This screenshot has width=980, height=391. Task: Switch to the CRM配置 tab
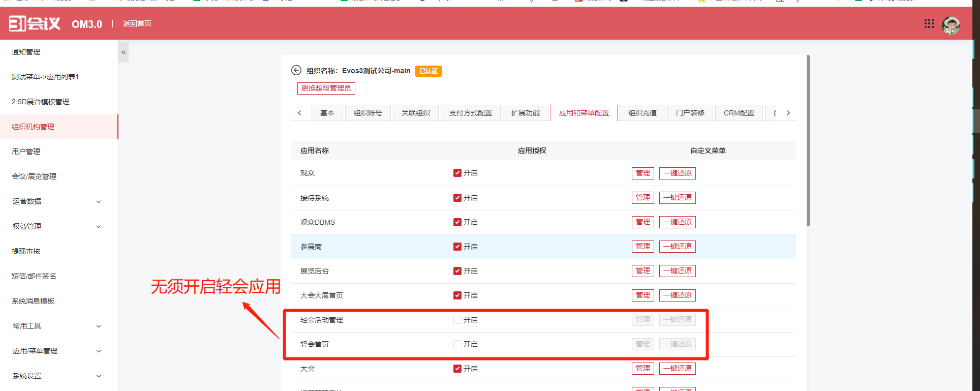(x=739, y=113)
